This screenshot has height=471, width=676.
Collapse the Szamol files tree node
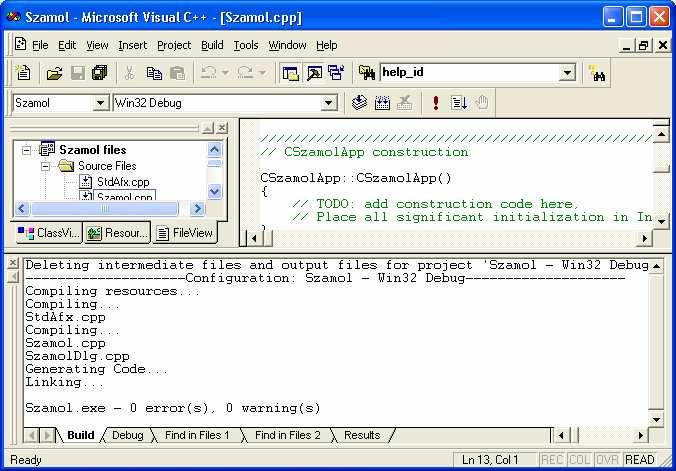tap(26, 151)
